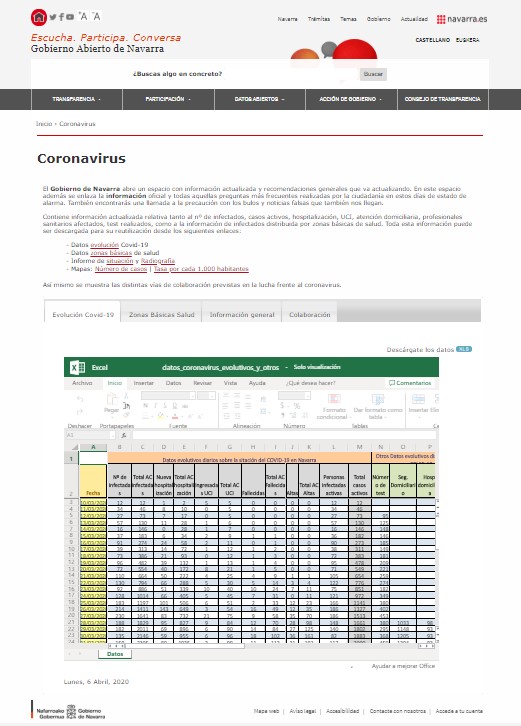Open the Excel Vista tab
This screenshot has width=521, height=726.
pyautogui.click(x=230, y=383)
